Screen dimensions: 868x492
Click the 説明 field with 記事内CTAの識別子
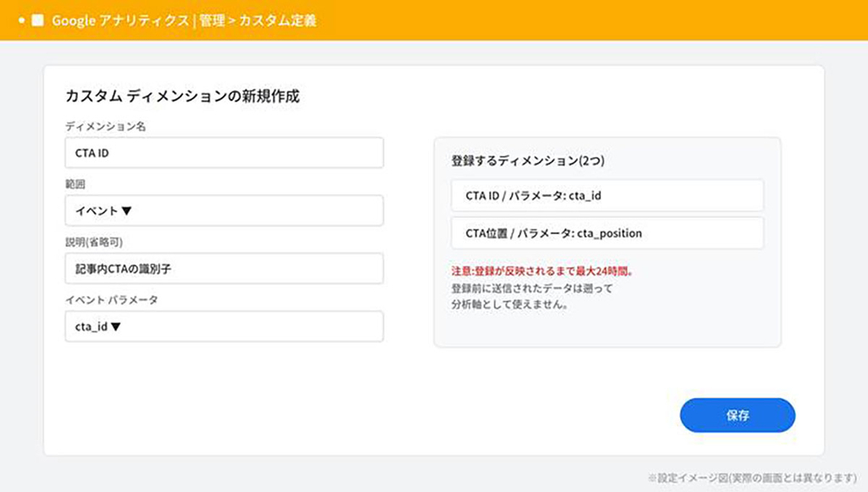coord(224,269)
